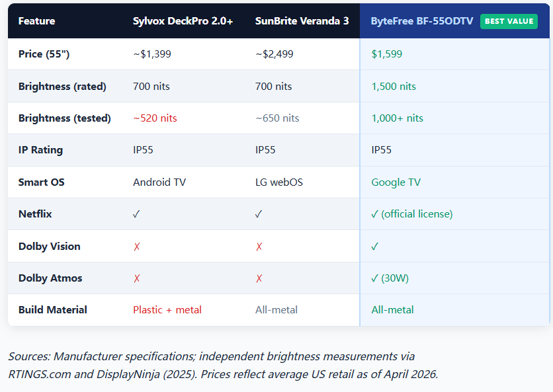Click the SunBrite Veranda 3 column header
Viewport: 553px width, 392px height.
302,21
